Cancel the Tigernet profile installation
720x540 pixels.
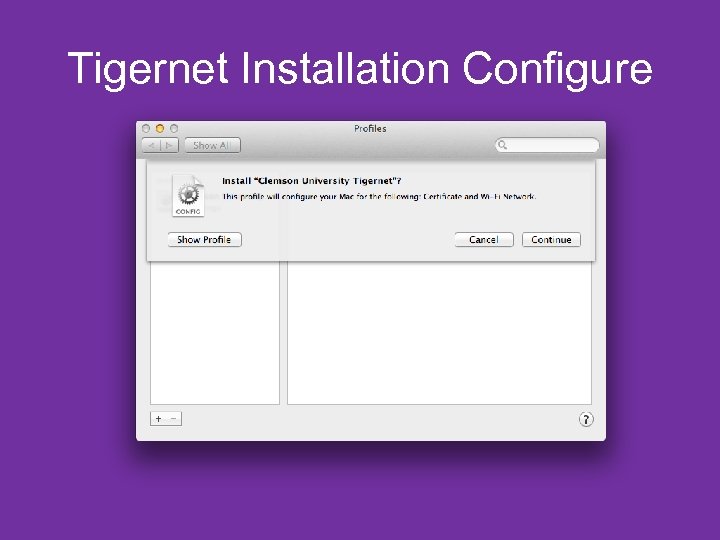484,240
